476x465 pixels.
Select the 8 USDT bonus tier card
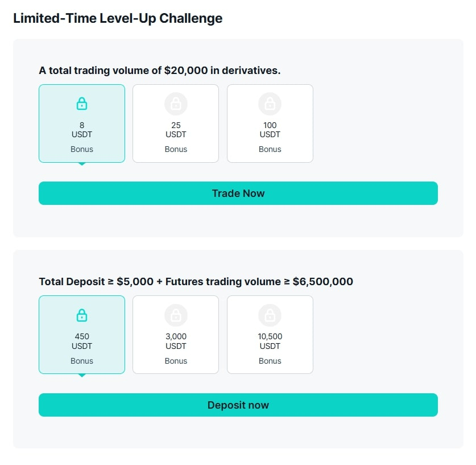point(82,130)
